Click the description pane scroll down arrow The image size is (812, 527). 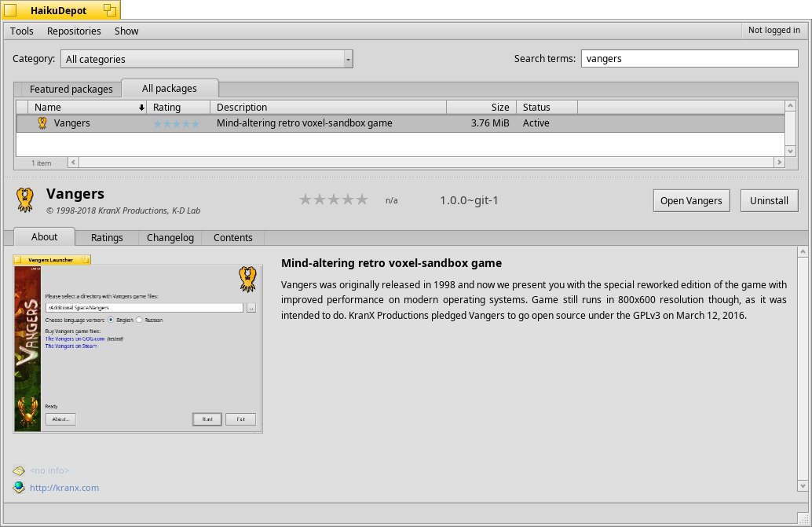coord(803,485)
